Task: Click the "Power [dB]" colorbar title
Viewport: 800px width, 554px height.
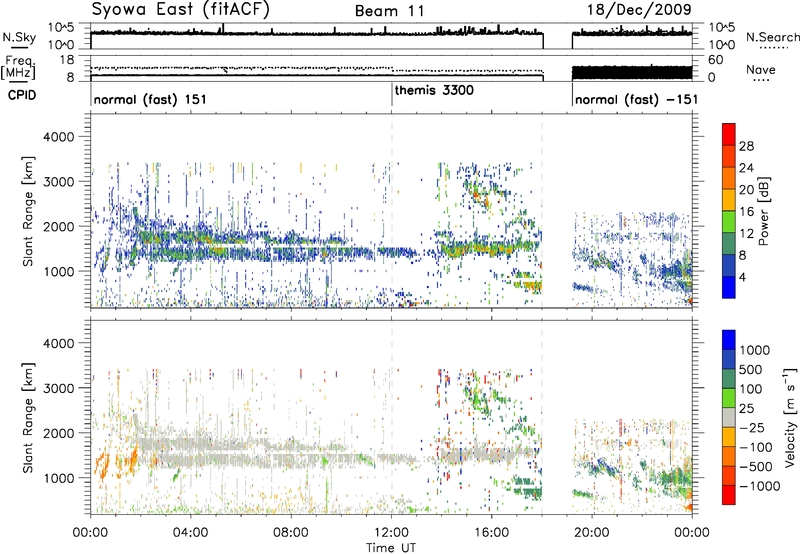Action: coord(763,211)
